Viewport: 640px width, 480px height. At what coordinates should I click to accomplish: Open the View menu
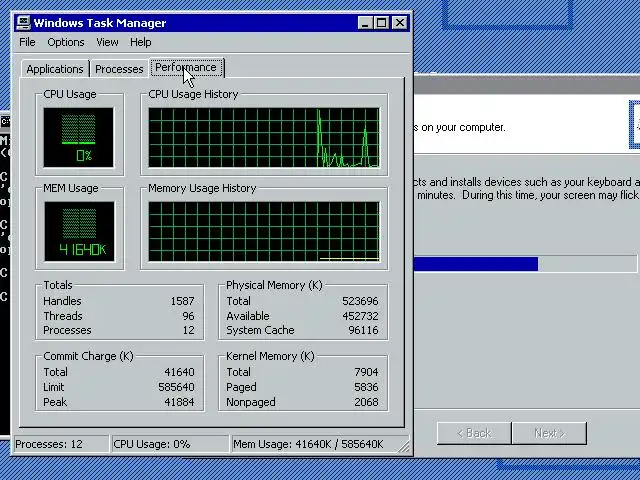click(107, 42)
